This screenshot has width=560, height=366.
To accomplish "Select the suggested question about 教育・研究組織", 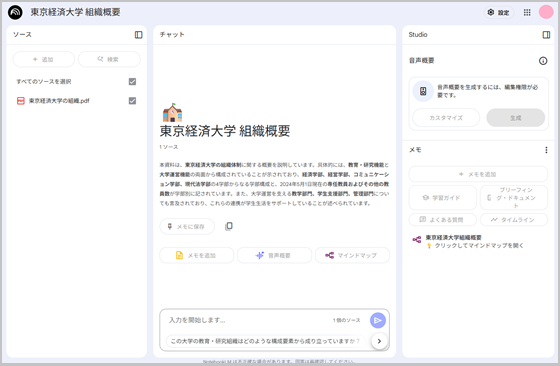I will click(265, 341).
